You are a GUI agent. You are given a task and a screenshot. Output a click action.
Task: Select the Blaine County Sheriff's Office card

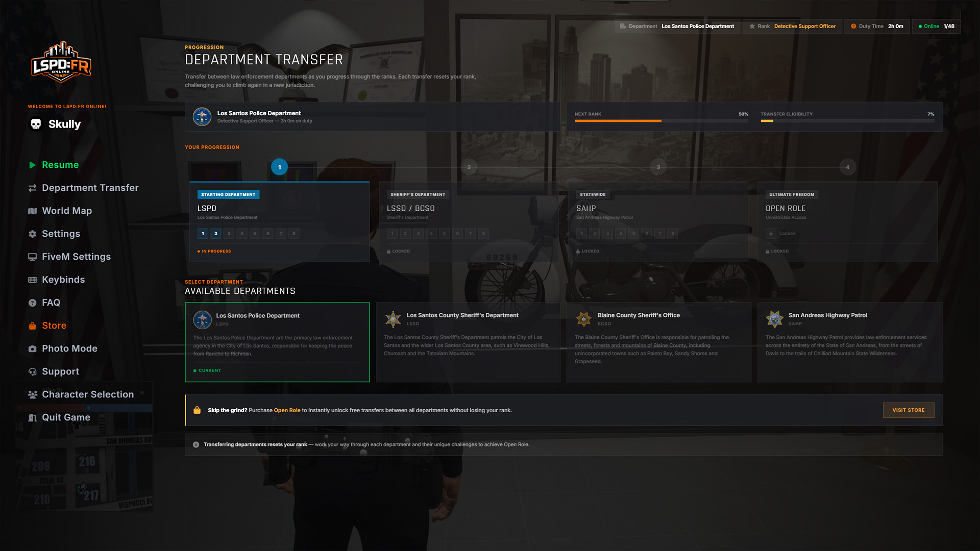(659, 342)
